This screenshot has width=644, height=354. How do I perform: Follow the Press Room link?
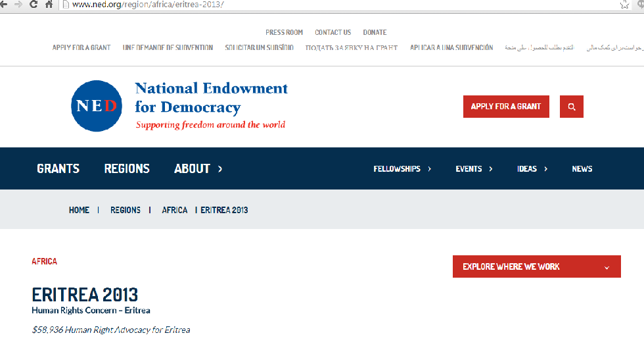click(284, 32)
